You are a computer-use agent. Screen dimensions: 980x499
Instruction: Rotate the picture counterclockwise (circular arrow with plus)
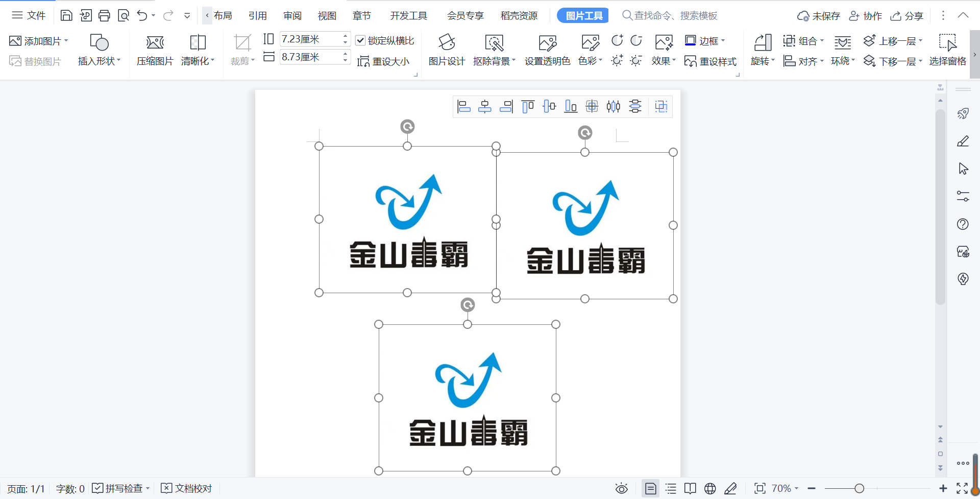[617, 40]
